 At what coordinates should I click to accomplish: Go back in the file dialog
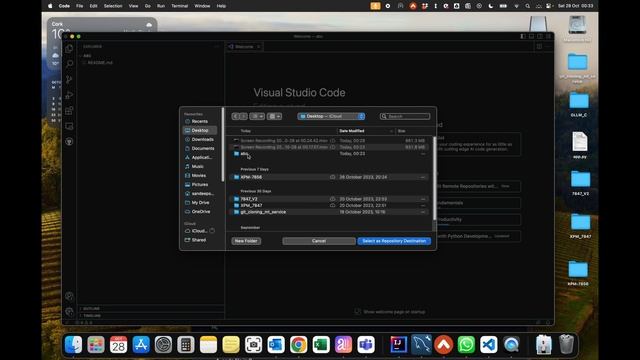click(236, 116)
